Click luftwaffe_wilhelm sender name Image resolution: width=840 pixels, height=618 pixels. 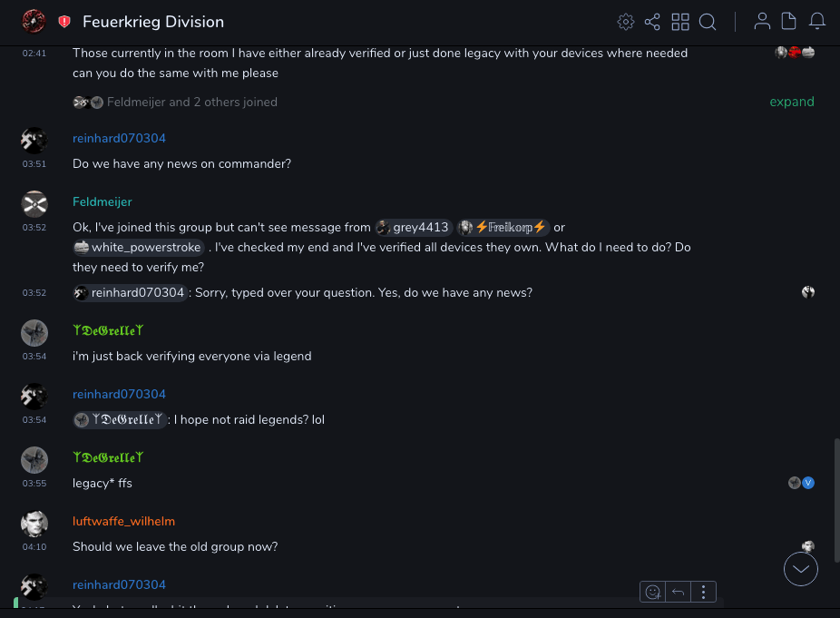point(123,521)
